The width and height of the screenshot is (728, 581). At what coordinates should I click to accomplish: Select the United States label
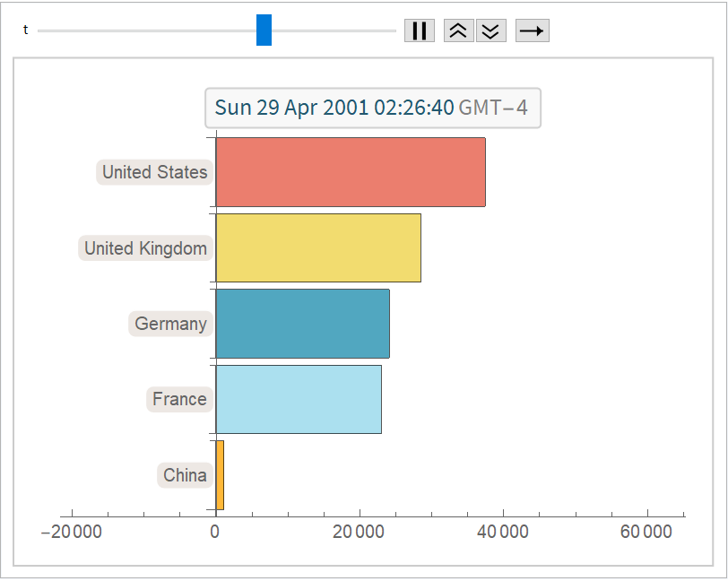(x=154, y=172)
